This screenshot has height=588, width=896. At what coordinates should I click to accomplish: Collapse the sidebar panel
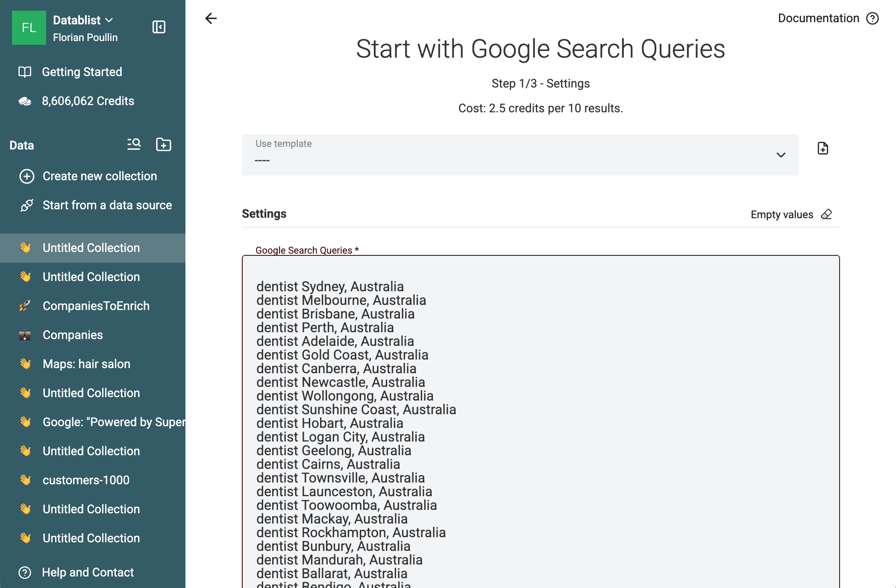pyautogui.click(x=159, y=26)
